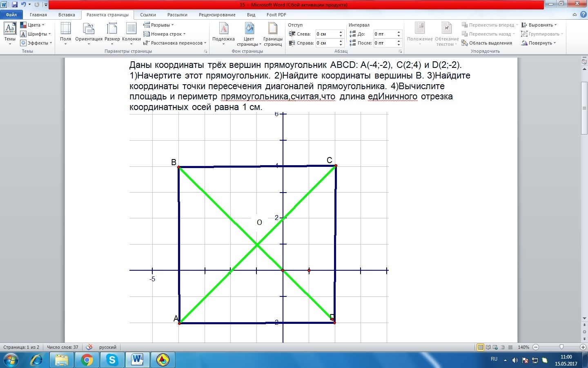Switch to the Главная ribbon tab
The image size is (588, 368).
pos(38,15)
